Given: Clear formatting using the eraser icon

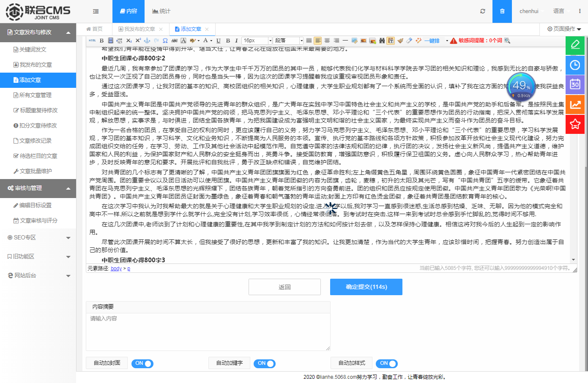Looking at the screenshot, I should point(409,40).
